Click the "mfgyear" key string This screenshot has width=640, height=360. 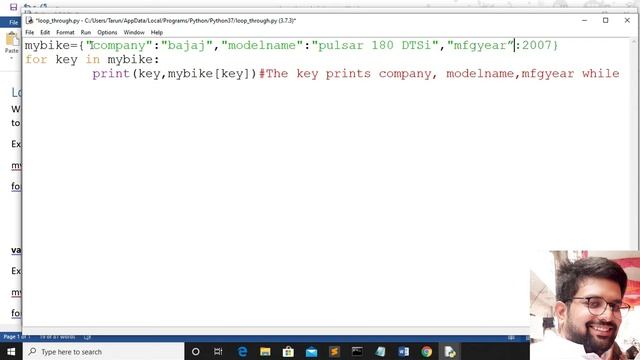click(480, 45)
